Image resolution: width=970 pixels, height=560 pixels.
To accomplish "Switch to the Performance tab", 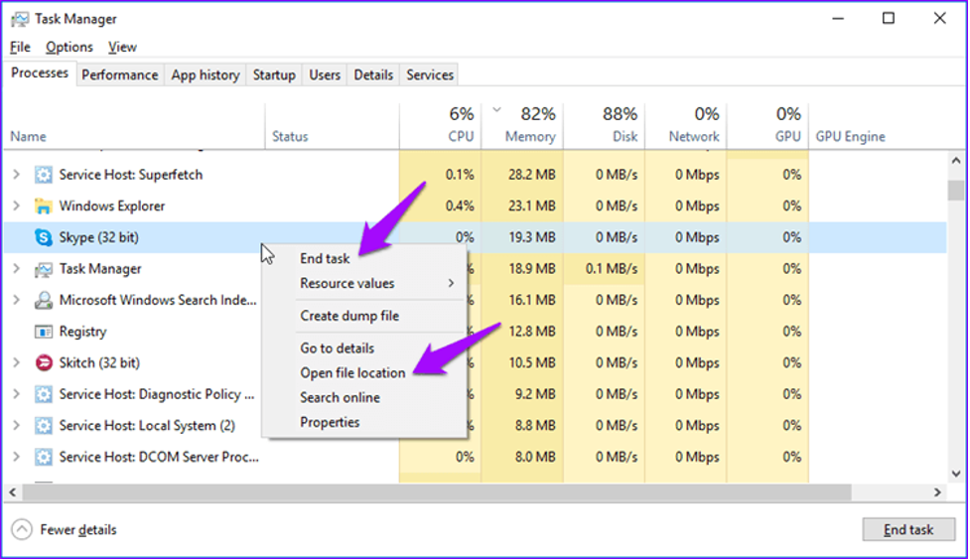I will click(120, 74).
